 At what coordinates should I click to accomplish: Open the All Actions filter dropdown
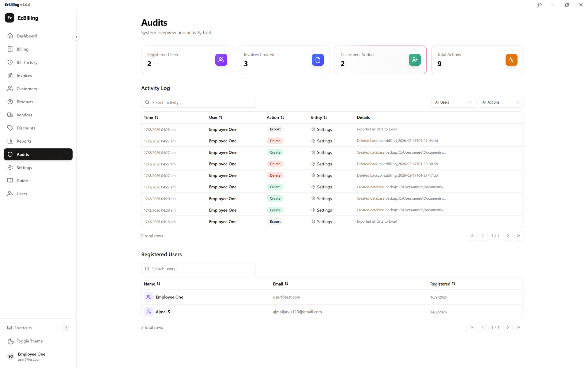(x=500, y=102)
